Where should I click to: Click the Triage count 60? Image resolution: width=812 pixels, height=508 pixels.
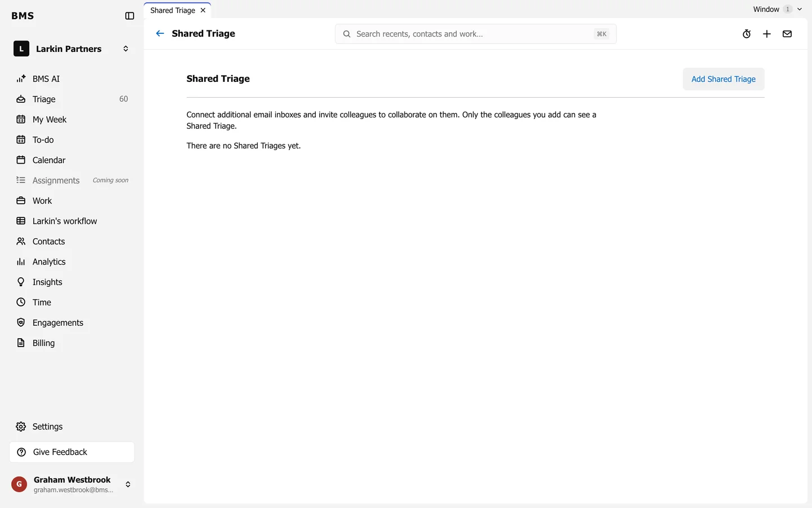[x=123, y=99]
